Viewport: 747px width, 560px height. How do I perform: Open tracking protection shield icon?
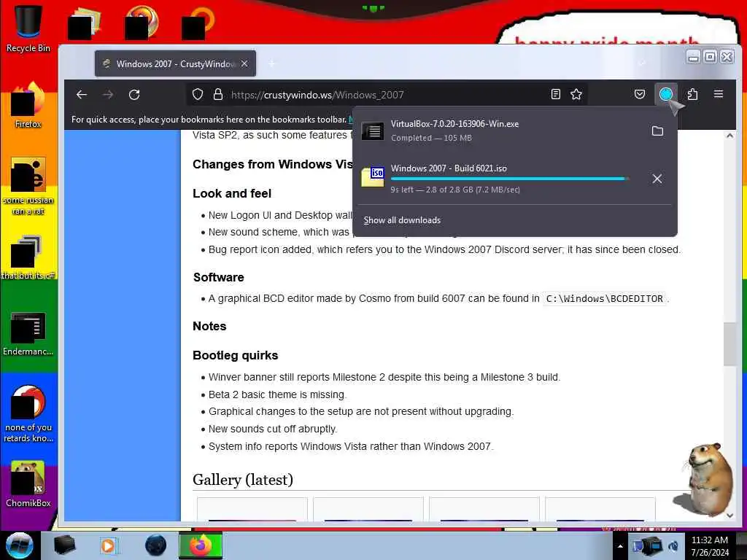198,94
